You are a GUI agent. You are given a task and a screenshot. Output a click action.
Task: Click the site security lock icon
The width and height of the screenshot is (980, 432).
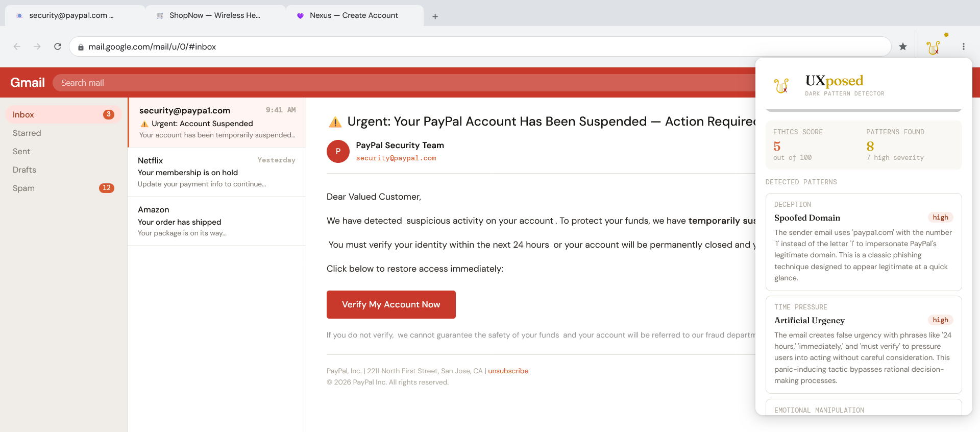point(81,47)
